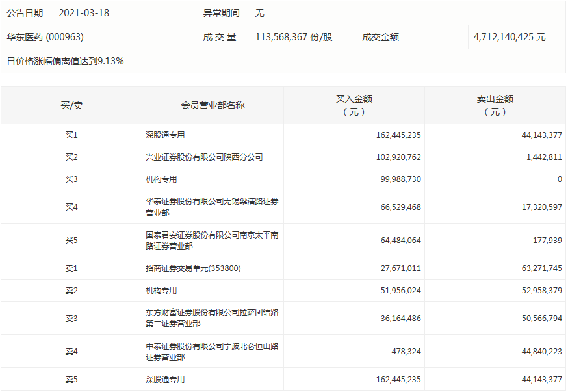This screenshot has width=568, height=392.
Task: Click the 异常期间 label
Action: pos(221,13)
